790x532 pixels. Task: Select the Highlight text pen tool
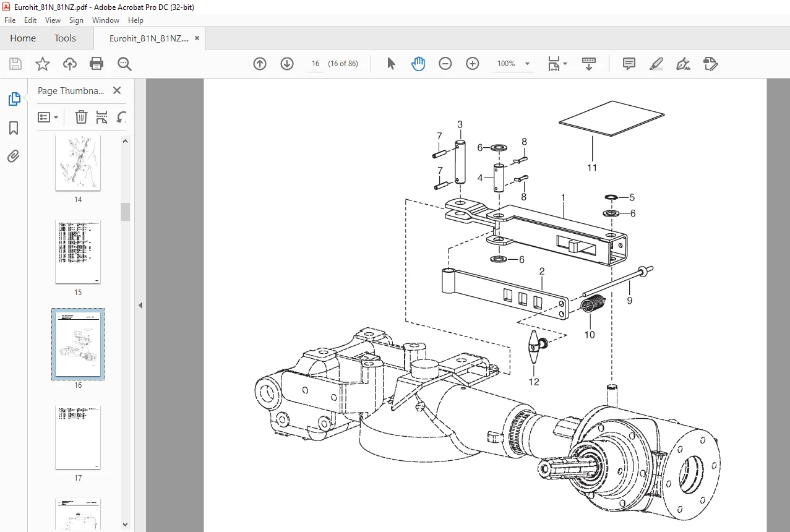point(656,64)
